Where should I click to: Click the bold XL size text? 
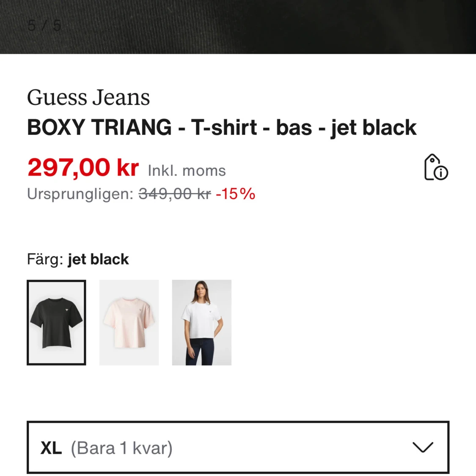51,448
